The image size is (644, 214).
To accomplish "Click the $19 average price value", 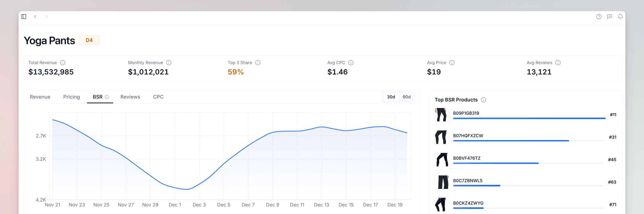I will click(x=434, y=72).
